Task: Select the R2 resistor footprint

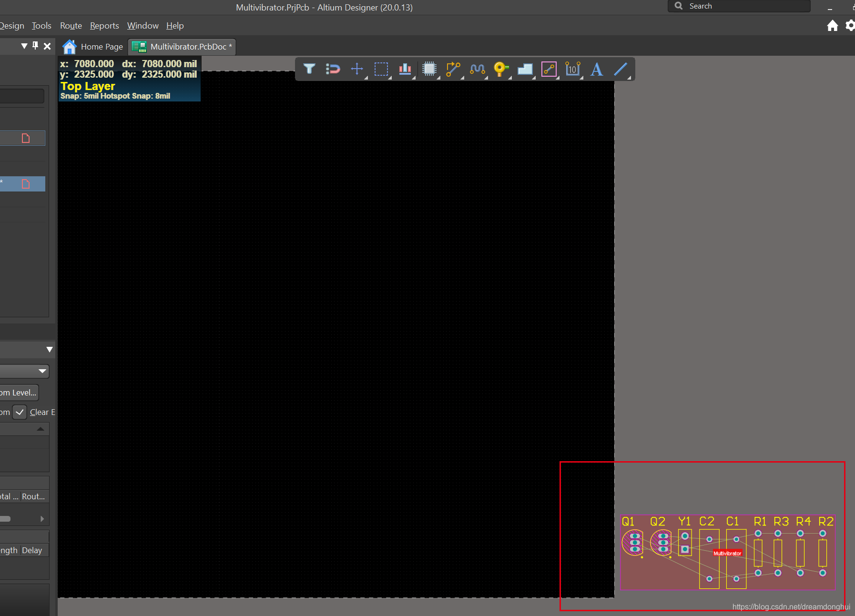Action: [x=823, y=553]
